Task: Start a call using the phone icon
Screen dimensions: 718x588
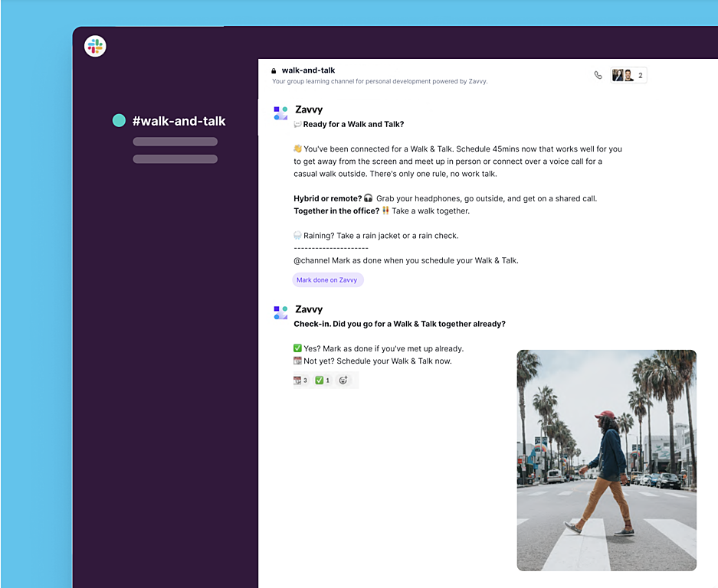Action: (598, 74)
